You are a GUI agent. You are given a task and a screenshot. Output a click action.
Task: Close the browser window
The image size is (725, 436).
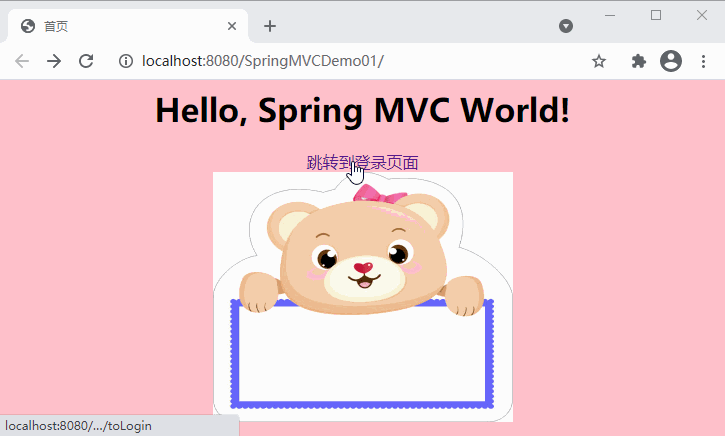(701, 15)
